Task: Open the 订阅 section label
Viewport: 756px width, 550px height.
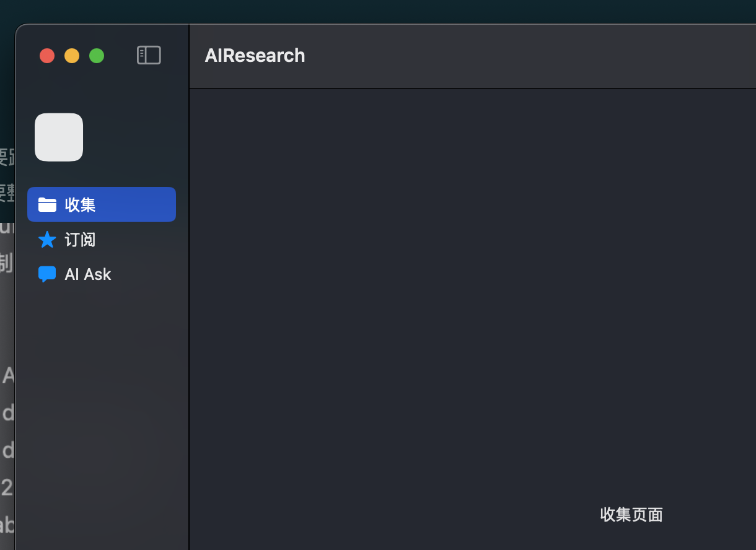Action: click(x=81, y=240)
